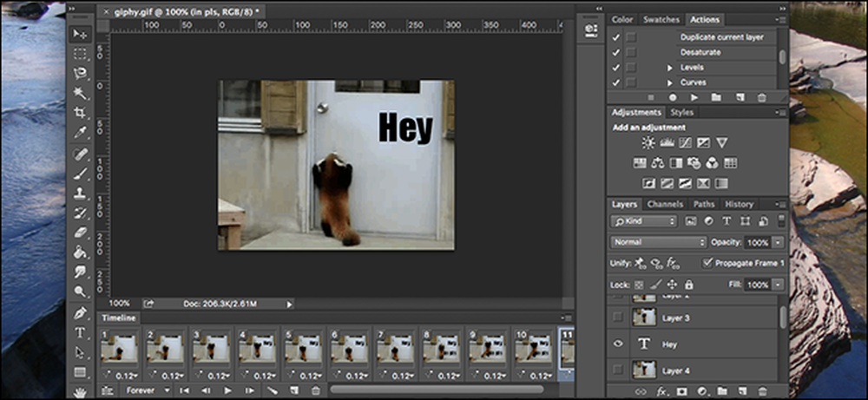Select the Paint Bucket tool
The image size is (868, 400).
(80, 252)
